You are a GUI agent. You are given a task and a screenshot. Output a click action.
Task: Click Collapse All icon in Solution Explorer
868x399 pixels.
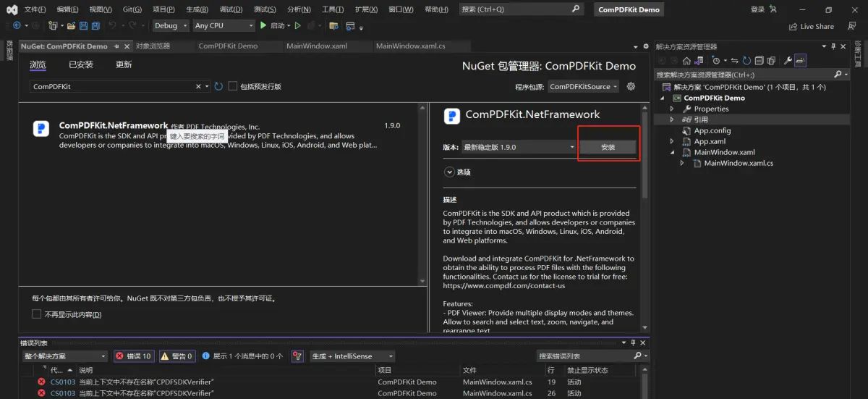759,61
